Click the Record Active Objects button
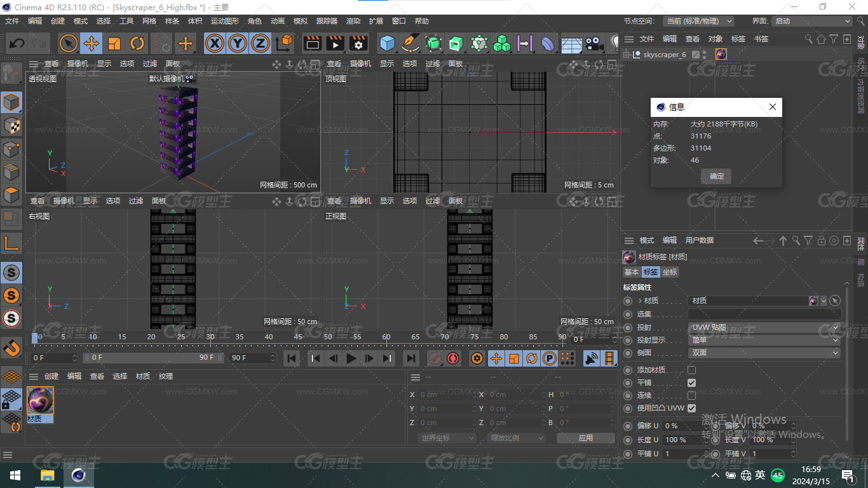 coord(435,358)
